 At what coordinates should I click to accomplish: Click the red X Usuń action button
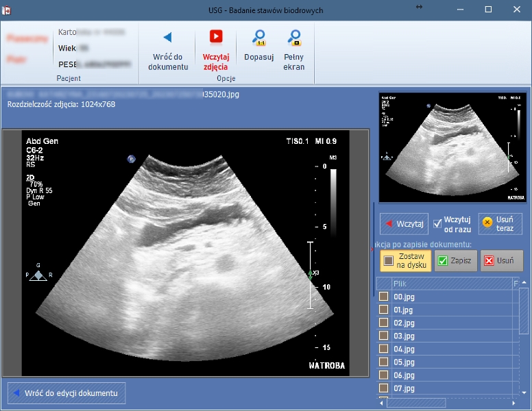pyautogui.click(x=501, y=261)
